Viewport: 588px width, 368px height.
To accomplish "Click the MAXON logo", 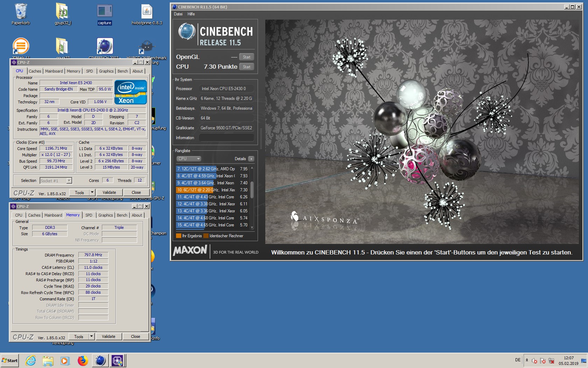I will coord(190,250).
